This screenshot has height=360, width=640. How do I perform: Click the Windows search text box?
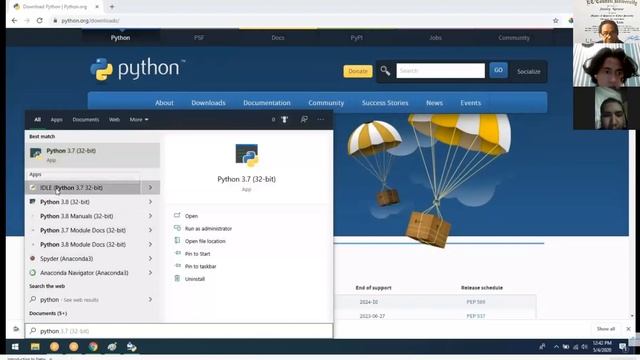tap(179, 331)
